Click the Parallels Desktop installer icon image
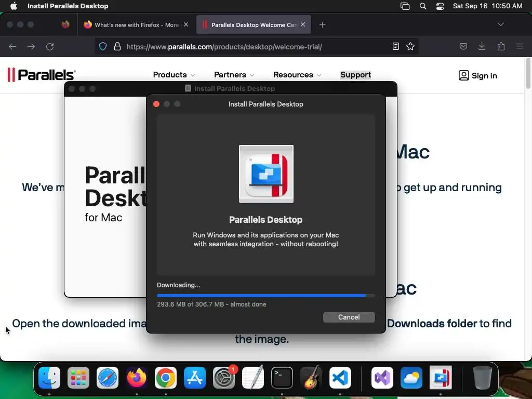532x399 pixels. (x=266, y=174)
